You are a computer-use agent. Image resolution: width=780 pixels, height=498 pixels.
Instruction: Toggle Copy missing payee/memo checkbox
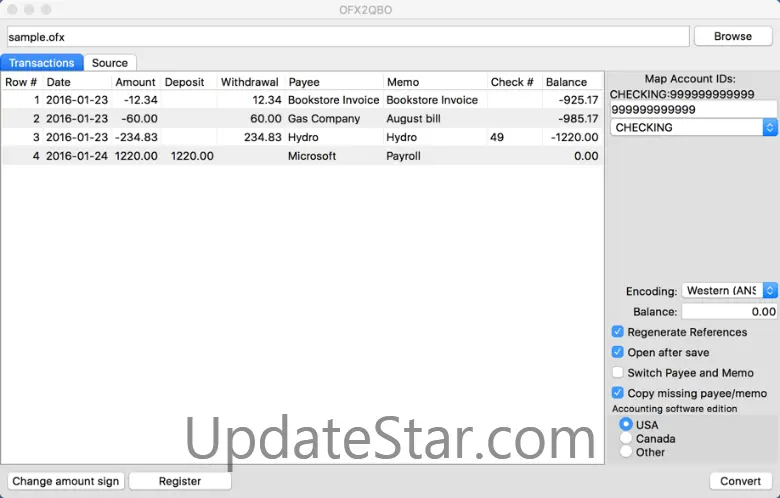click(617, 393)
